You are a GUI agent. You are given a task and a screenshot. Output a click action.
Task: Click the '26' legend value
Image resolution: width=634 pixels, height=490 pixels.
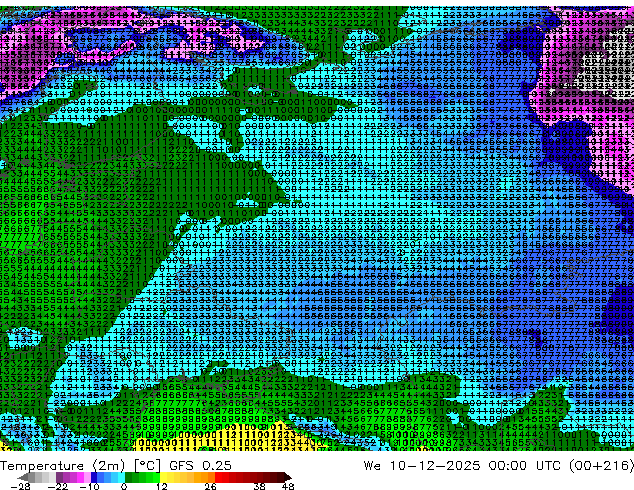pyautogui.click(x=210, y=486)
